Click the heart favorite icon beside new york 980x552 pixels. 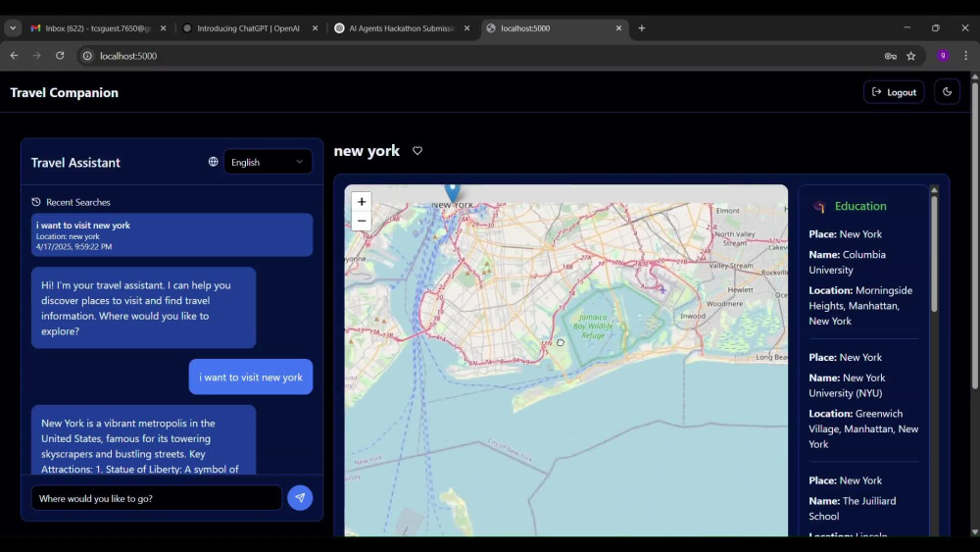[417, 151]
